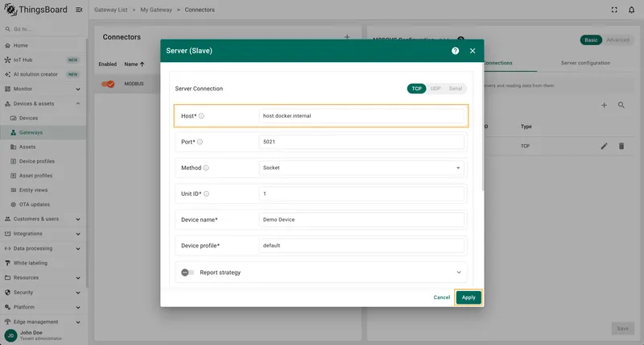Open OTA updates in sidebar
The width and height of the screenshot is (644, 345).
pos(43,205)
